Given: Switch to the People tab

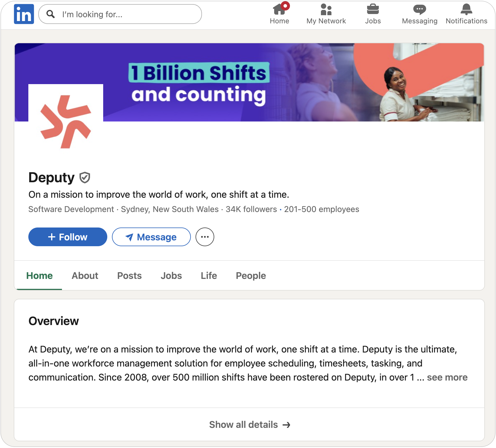Looking at the screenshot, I should (251, 276).
